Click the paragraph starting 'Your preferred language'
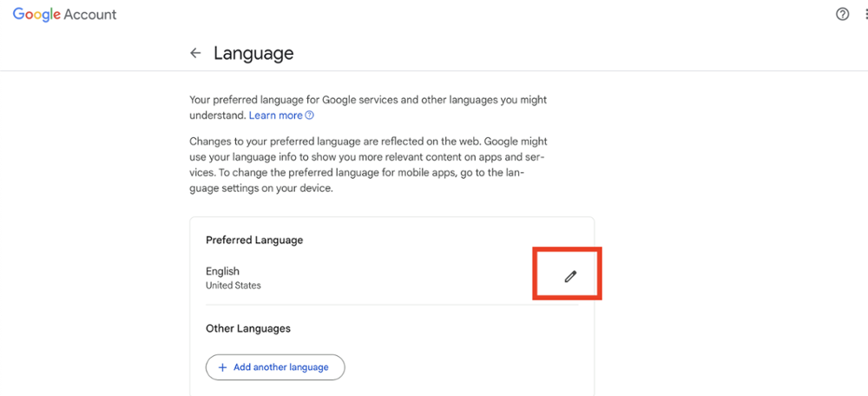Image resolution: width=868 pixels, height=396 pixels. click(368, 108)
